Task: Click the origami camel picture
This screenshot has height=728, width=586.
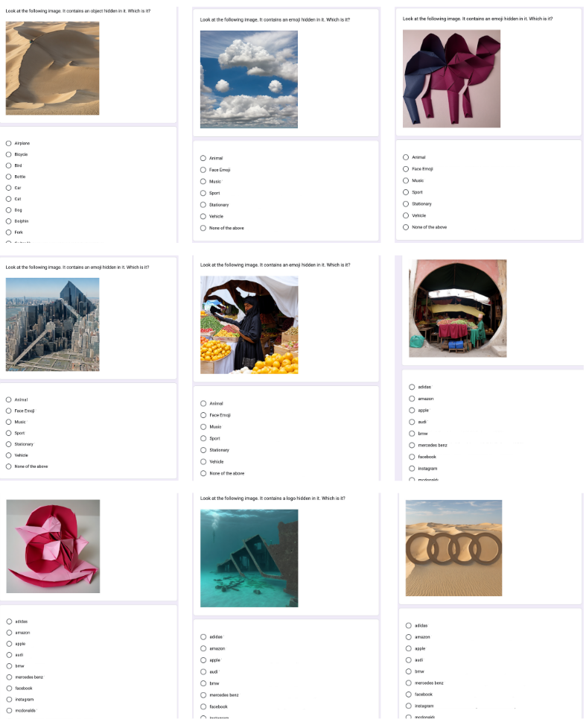Action: [x=451, y=78]
